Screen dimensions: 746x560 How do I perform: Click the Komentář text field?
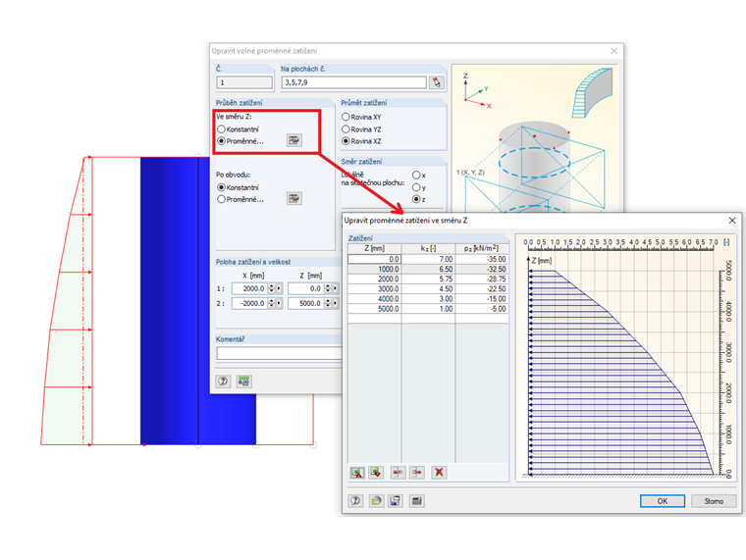pyautogui.click(x=280, y=353)
